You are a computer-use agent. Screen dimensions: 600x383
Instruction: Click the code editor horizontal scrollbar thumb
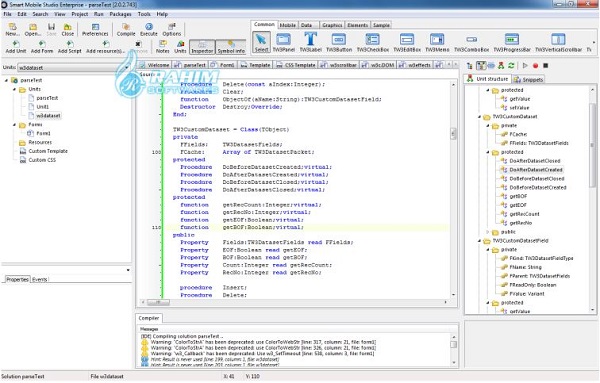click(158, 302)
